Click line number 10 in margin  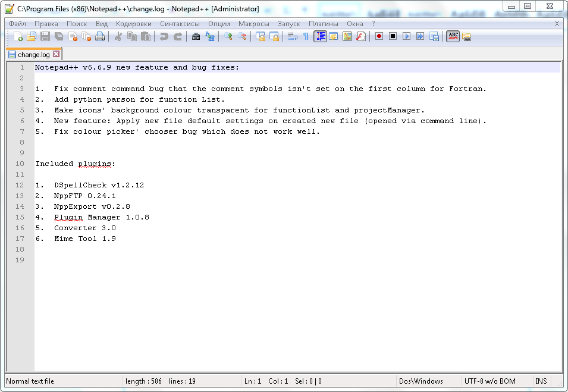click(x=20, y=164)
